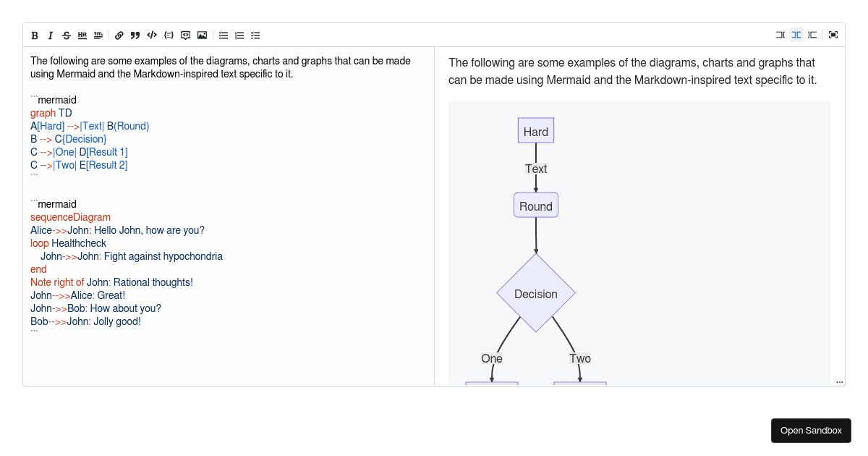The height and width of the screenshot is (456, 868).
Task: Add an ordered numbered list
Action: click(239, 35)
